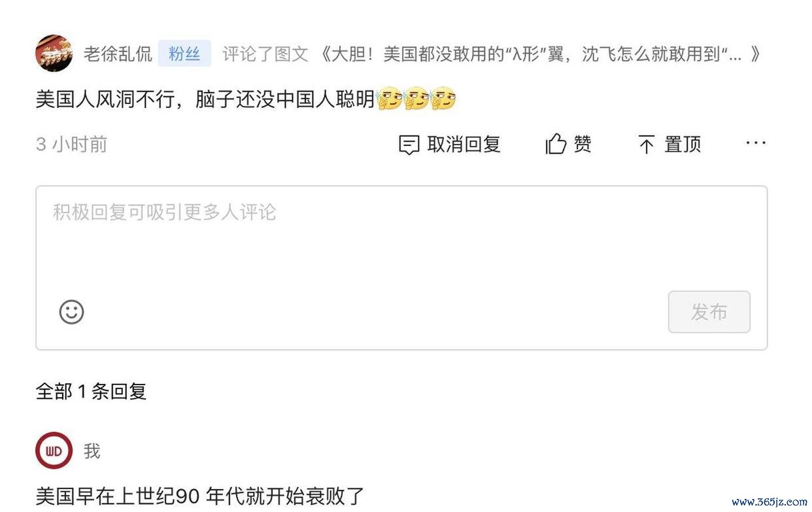Click the red WD avatar of 我

click(x=54, y=451)
